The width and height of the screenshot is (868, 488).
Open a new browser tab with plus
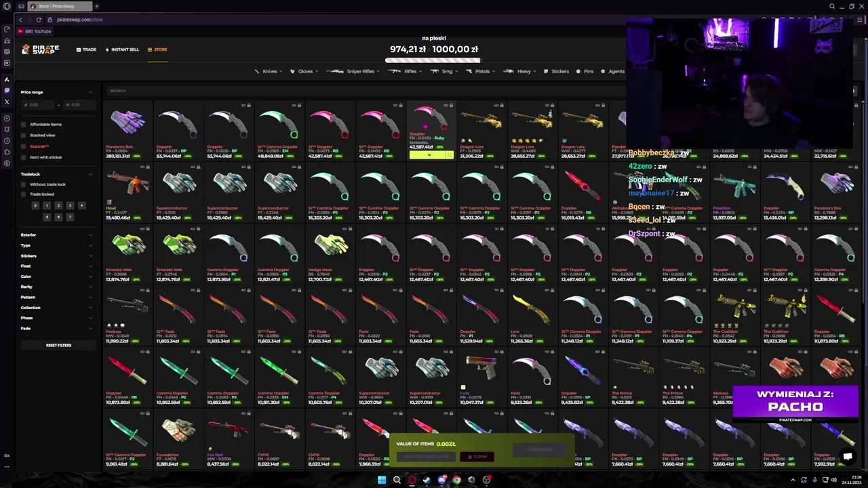click(96, 6)
